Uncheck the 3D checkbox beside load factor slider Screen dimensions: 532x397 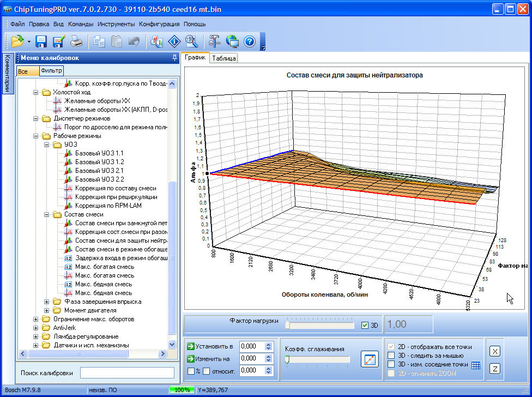click(365, 326)
